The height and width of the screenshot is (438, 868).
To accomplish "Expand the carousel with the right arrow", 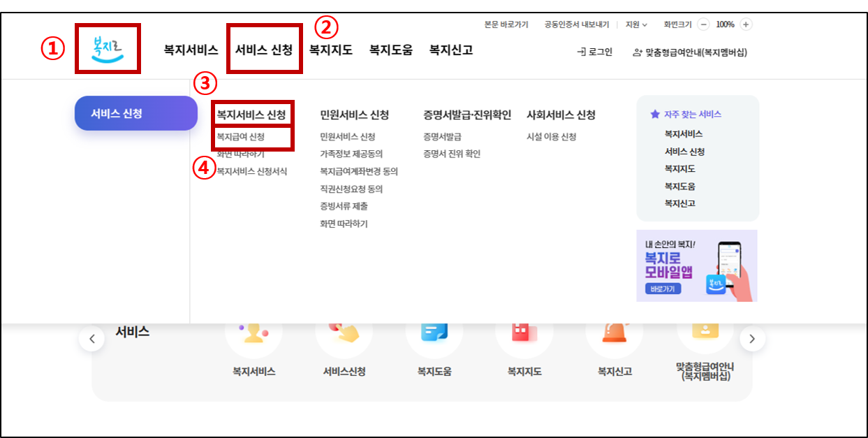I will coord(753,338).
